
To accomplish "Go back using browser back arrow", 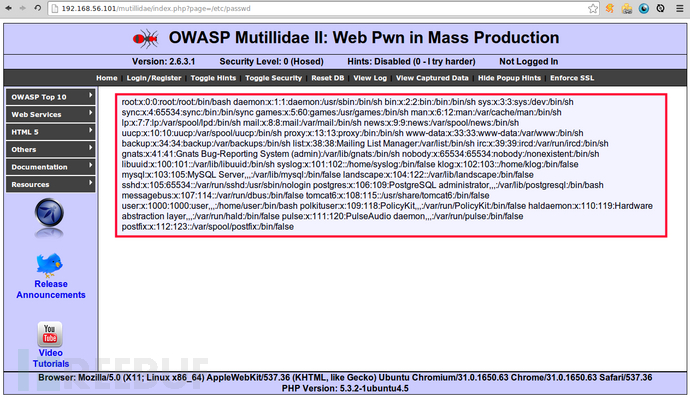I will tap(8, 8).
